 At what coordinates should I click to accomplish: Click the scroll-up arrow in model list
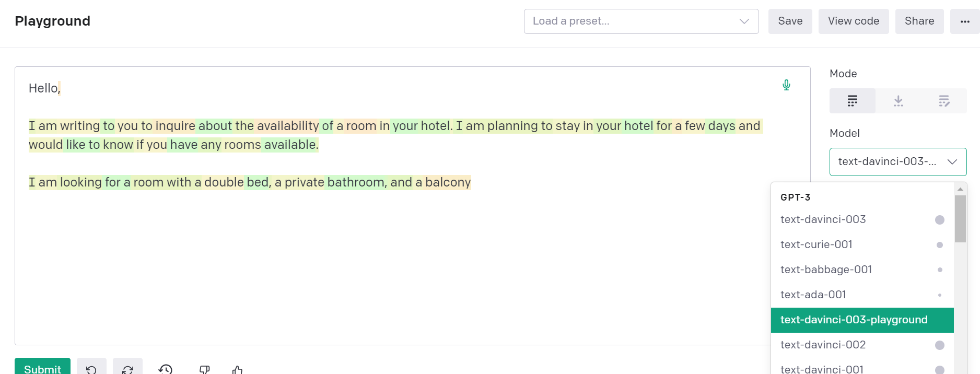coord(960,189)
